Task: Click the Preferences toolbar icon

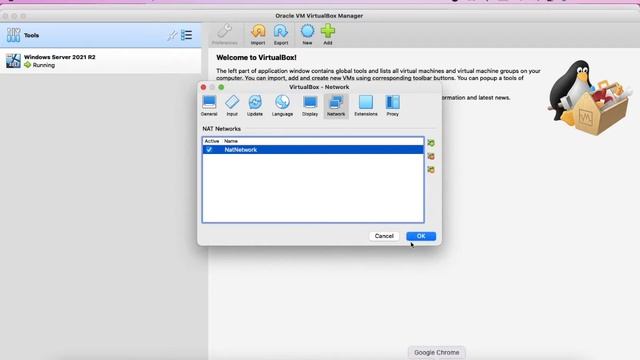Action: (x=224, y=34)
